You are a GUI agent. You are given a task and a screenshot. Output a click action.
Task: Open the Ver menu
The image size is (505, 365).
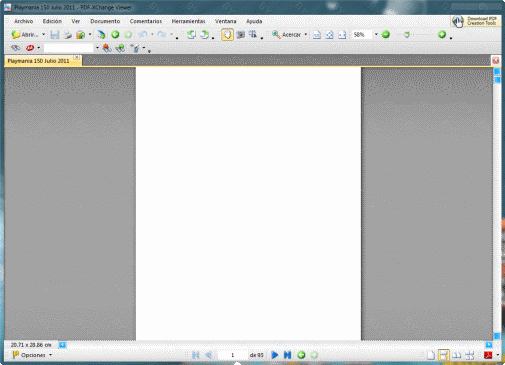(x=76, y=21)
